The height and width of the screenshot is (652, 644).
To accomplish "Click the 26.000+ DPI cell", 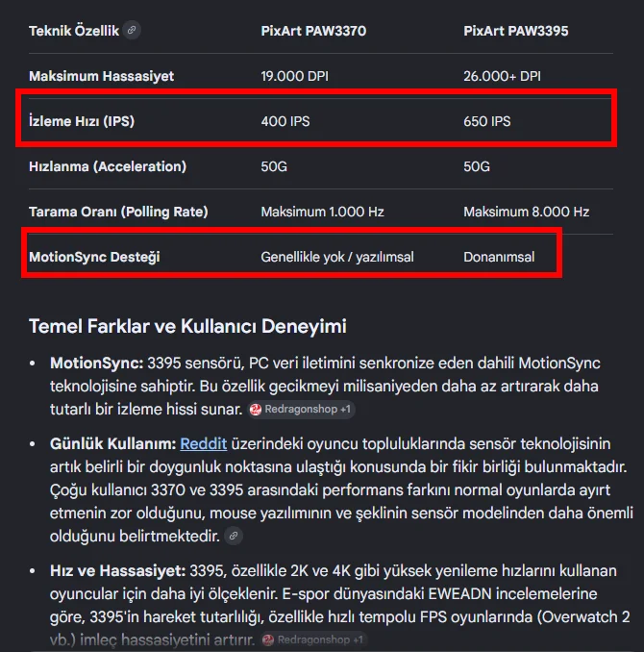I will [503, 76].
